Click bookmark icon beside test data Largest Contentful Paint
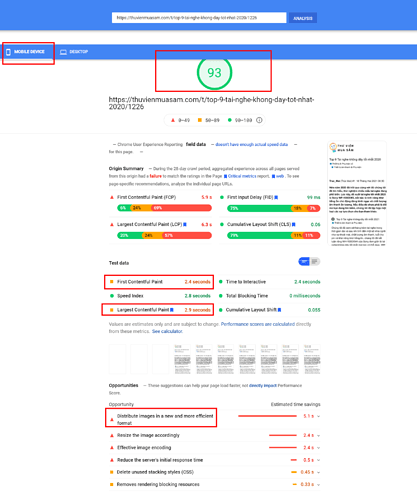This screenshot has width=417, height=500. (x=172, y=310)
